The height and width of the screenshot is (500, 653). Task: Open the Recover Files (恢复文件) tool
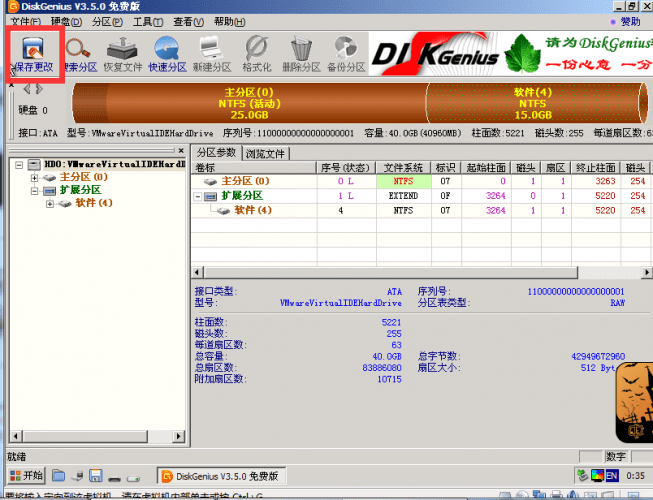(122, 55)
